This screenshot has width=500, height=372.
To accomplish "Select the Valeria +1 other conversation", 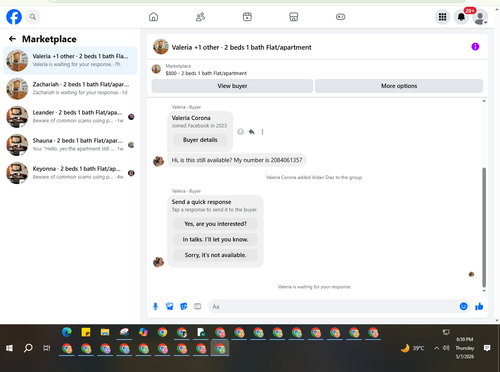I will click(70, 60).
